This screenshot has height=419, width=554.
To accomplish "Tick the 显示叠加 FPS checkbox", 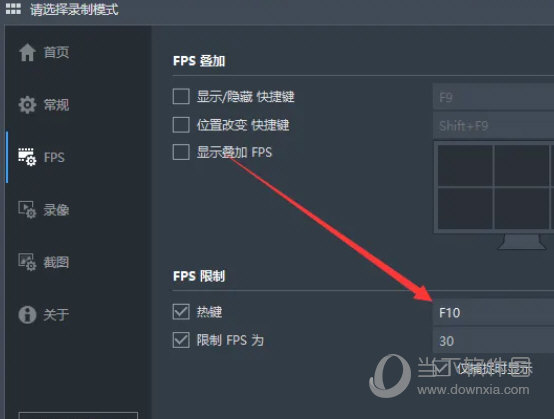I will coord(181,152).
